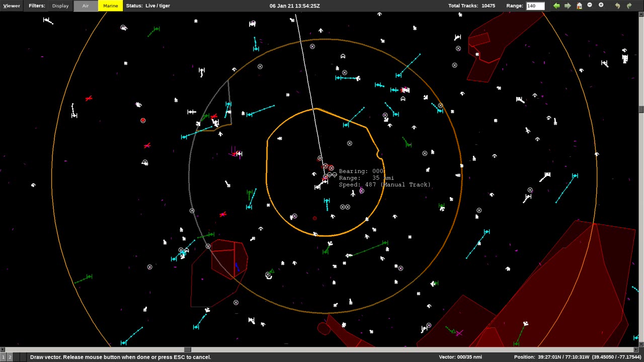This screenshot has width=644, height=362.
Task: Switch to page 2 button
Action: pos(10,357)
